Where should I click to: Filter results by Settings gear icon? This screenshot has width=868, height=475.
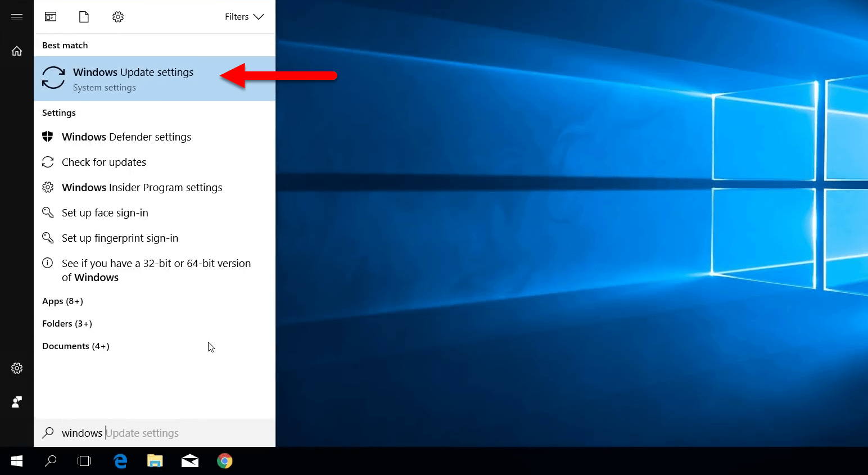pyautogui.click(x=118, y=17)
